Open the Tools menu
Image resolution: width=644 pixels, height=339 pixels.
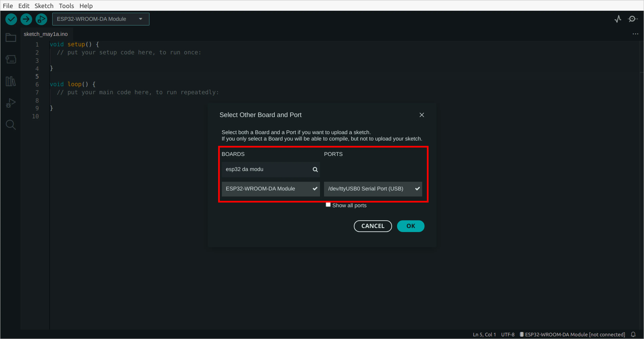66,6
